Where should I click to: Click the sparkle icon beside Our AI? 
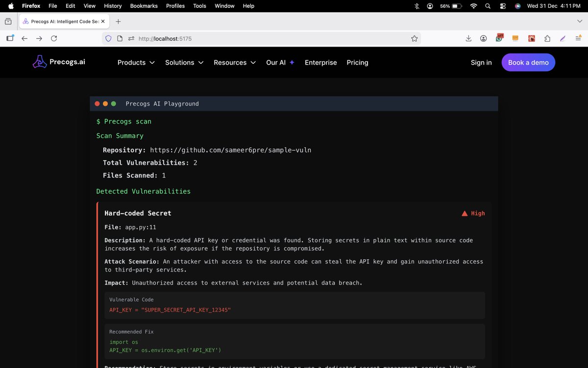tap(292, 62)
